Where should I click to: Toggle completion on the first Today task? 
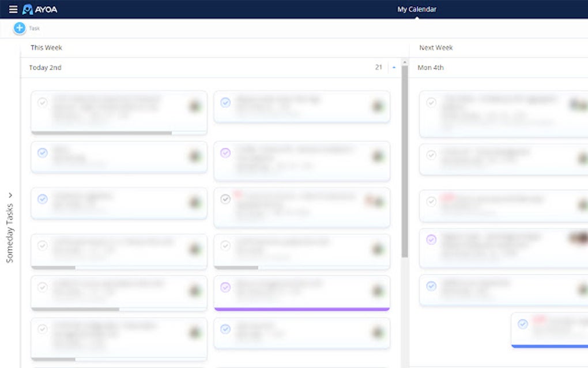42,103
